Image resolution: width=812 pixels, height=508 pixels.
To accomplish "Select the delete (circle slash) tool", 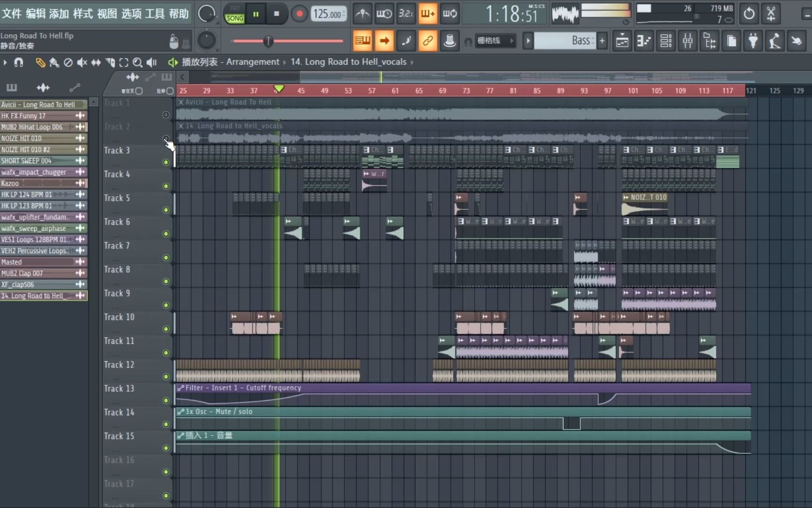I will tap(68, 62).
